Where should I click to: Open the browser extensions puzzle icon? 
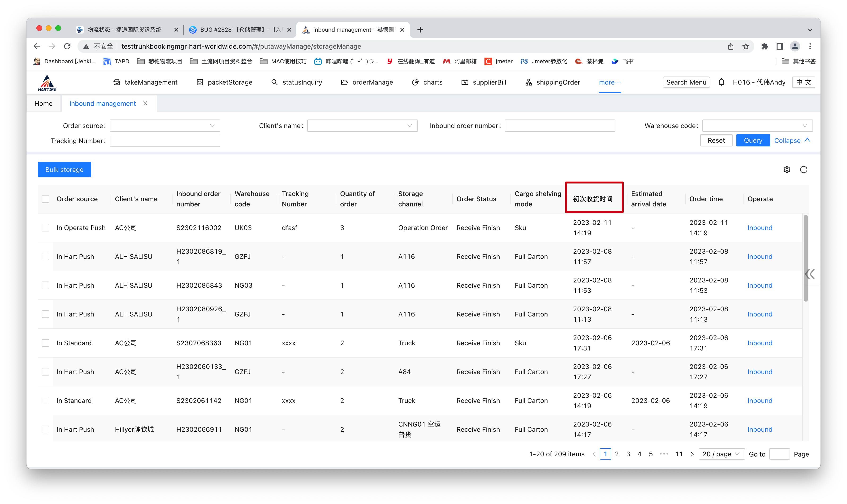(x=765, y=46)
